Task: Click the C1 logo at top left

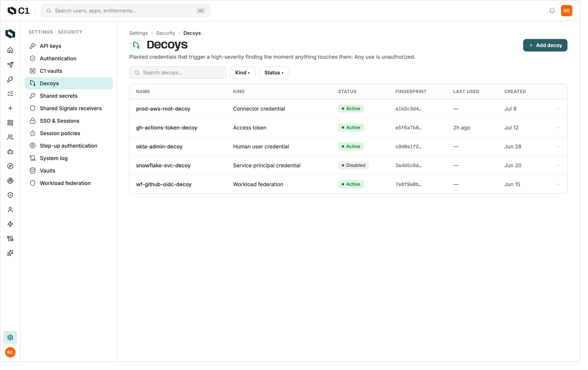Action: pos(18,11)
